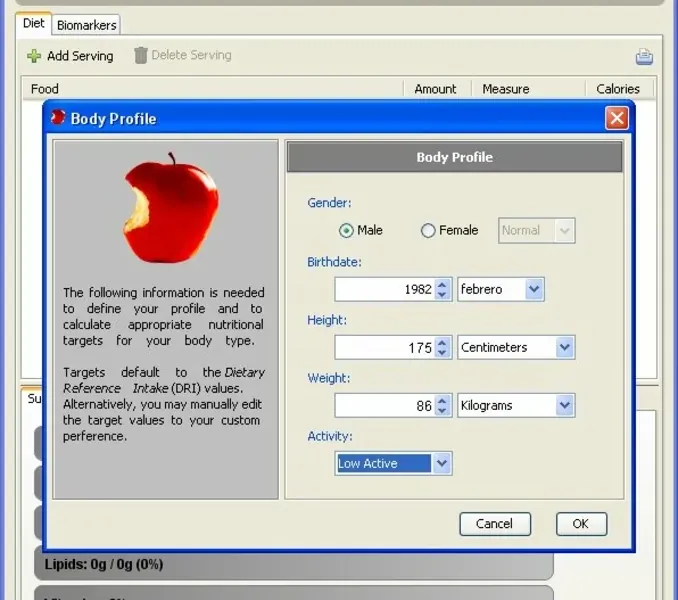This screenshot has height=600, width=678.
Task: Decrease birth year with down arrow
Action: [x=442, y=294]
